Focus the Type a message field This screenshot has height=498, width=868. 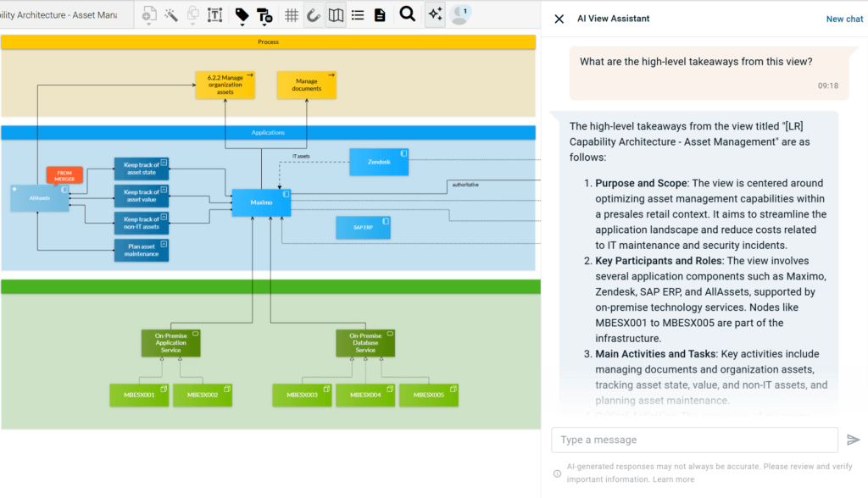(x=694, y=440)
